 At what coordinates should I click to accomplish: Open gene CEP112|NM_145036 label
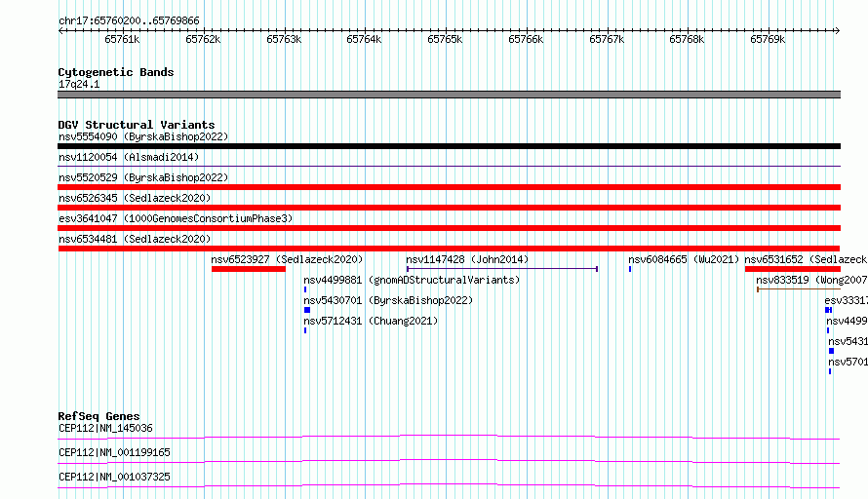[x=105, y=428]
